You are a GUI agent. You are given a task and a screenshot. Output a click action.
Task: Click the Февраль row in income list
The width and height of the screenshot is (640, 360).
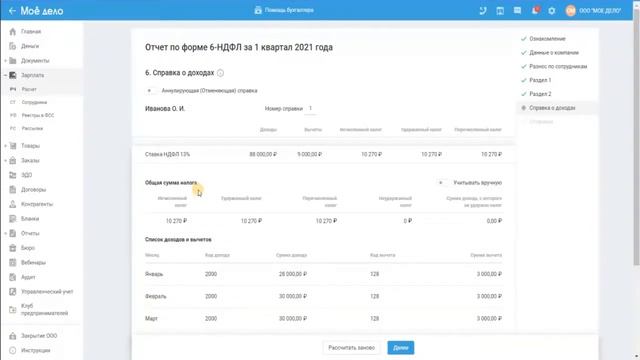[323, 296]
